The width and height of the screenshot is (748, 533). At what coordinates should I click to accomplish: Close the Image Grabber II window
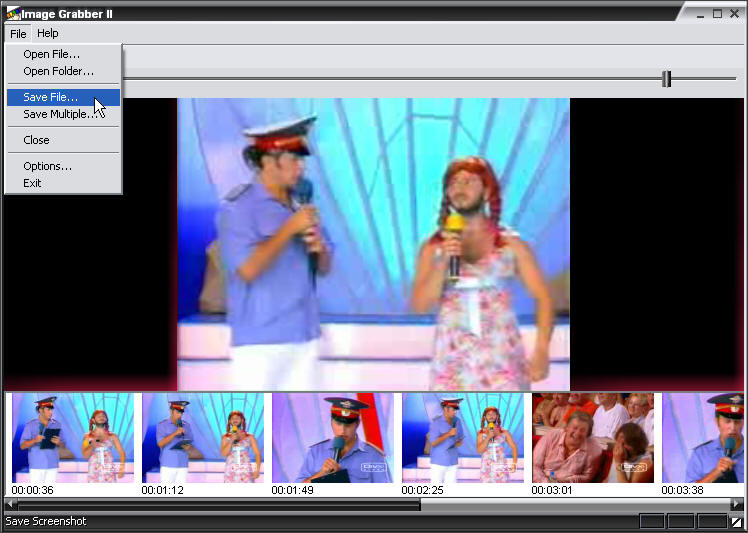pyautogui.click(x=735, y=14)
